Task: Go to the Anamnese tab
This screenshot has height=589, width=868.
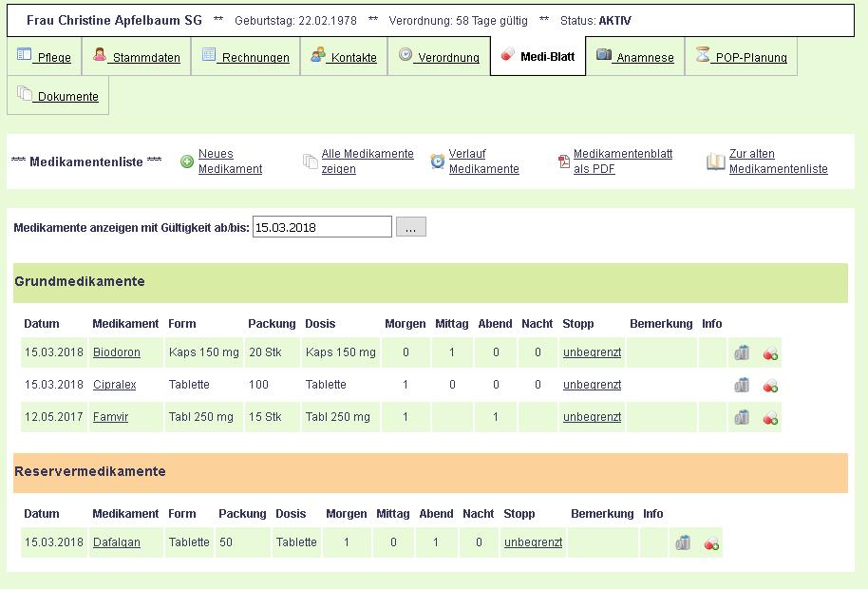Action: [x=634, y=57]
